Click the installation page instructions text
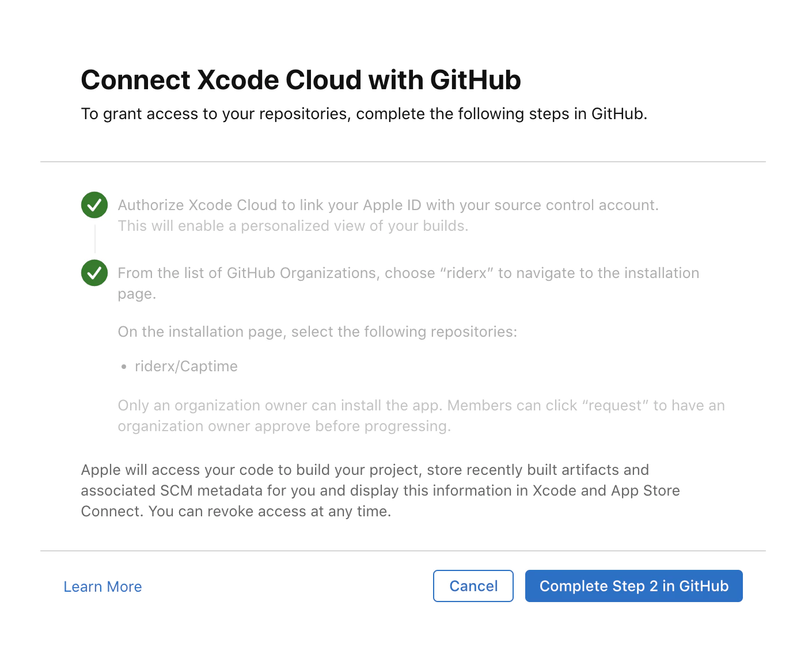This screenshot has width=812, height=670. [x=317, y=332]
